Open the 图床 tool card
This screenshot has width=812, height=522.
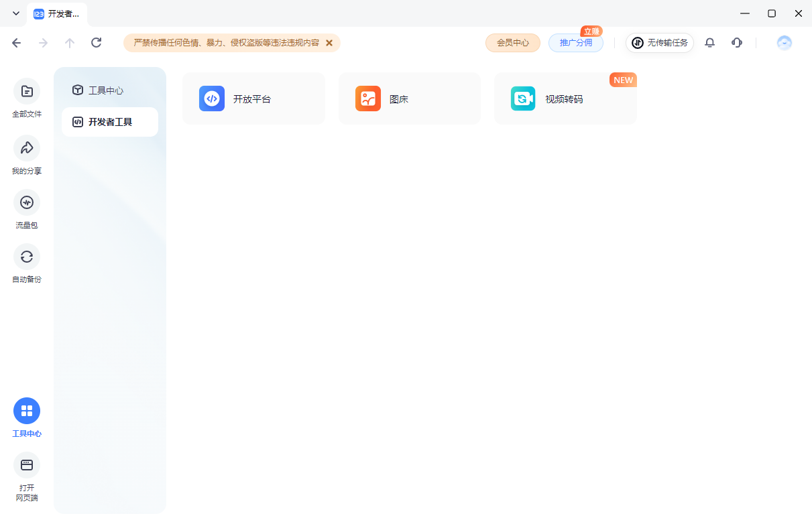pos(410,99)
